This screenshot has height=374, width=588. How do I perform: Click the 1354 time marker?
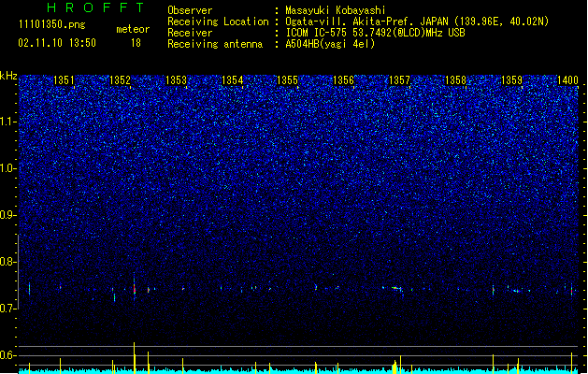click(232, 80)
